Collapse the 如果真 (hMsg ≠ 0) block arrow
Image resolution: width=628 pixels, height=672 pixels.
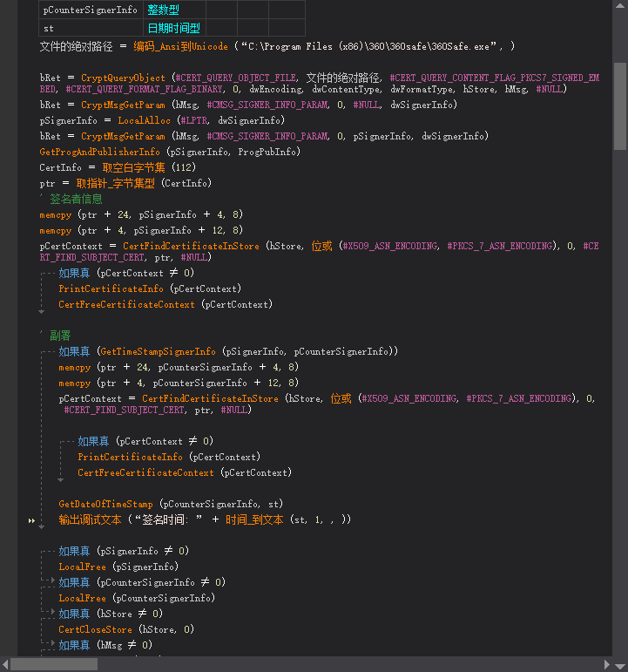click(53, 643)
